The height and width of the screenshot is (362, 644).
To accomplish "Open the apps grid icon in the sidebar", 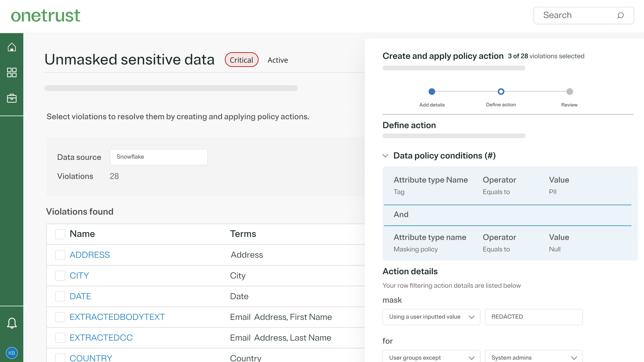I will tap(12, 72).
